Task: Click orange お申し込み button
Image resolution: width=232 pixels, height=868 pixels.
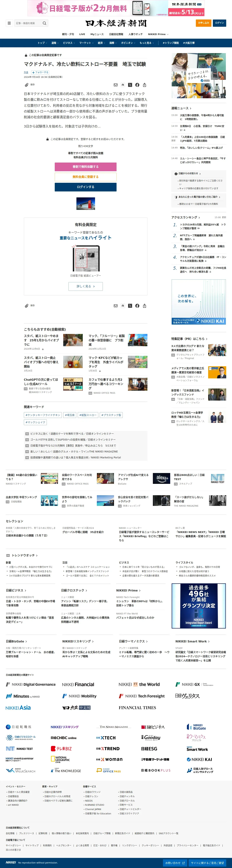Action: tap(203, 23)
